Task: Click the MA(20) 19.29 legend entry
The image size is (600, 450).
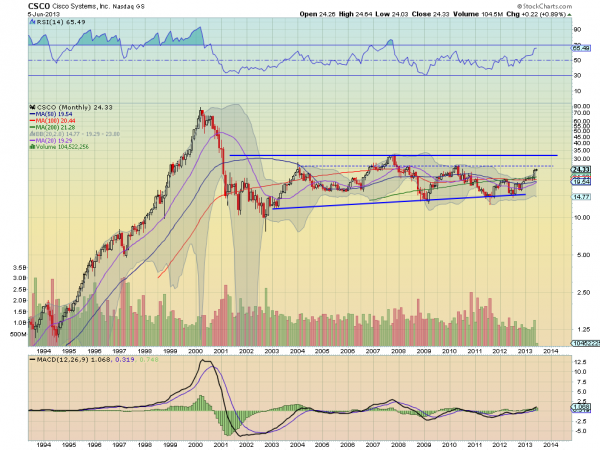Action: (51, 140)
